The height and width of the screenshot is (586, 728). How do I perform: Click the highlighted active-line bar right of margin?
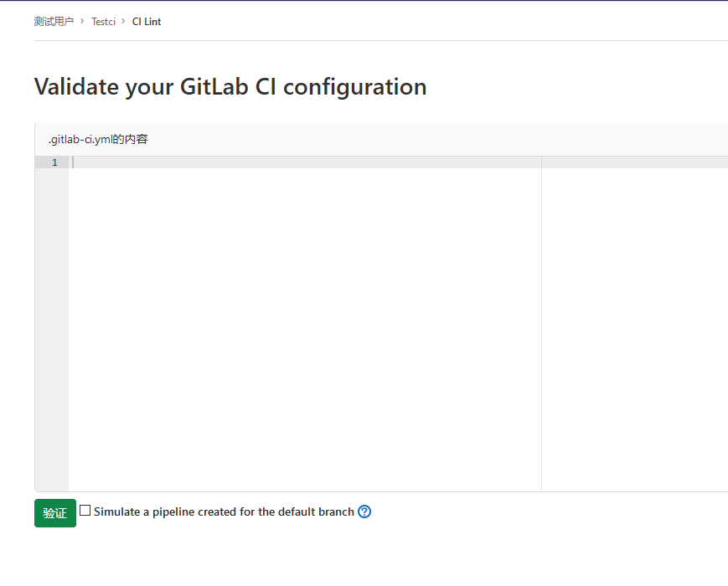click(x=635, y=162)
